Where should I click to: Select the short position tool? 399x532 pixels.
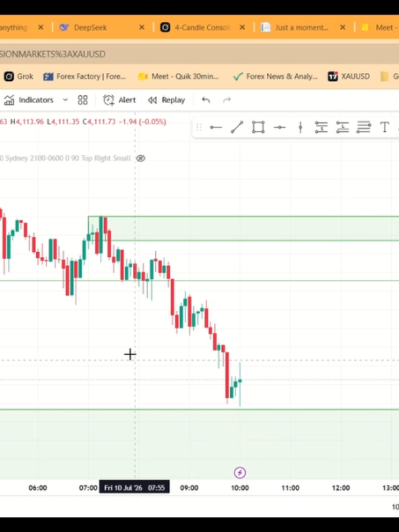coord(321,127)
